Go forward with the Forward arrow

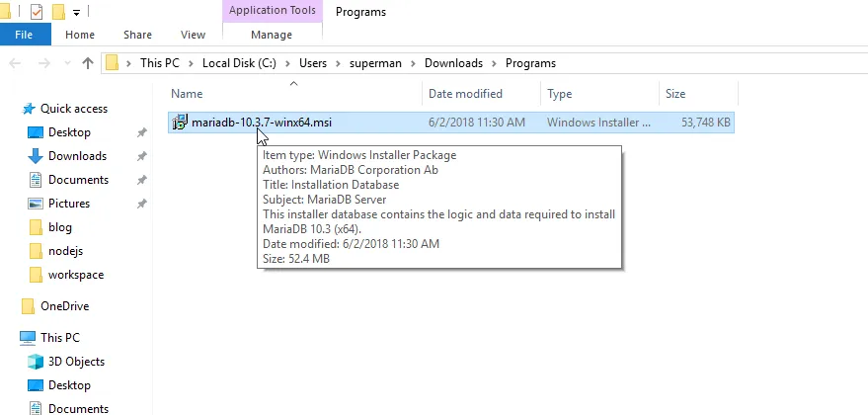coord(45,63)
